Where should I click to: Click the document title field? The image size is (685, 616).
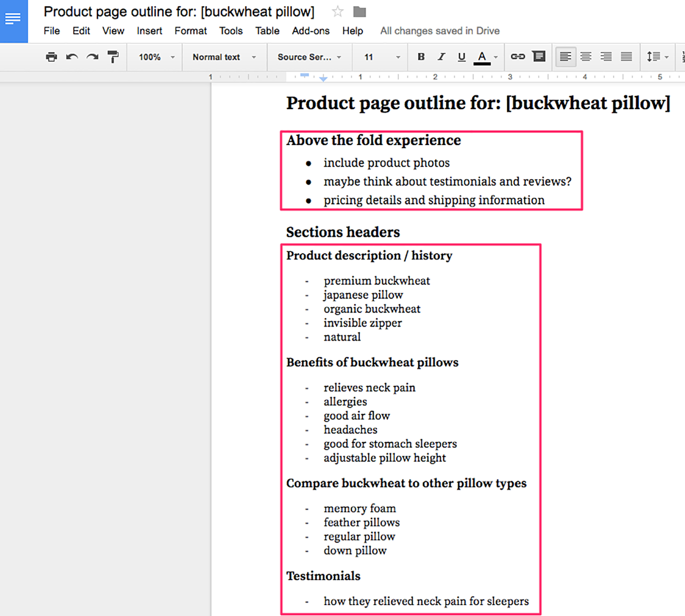[x=179, y=12]
